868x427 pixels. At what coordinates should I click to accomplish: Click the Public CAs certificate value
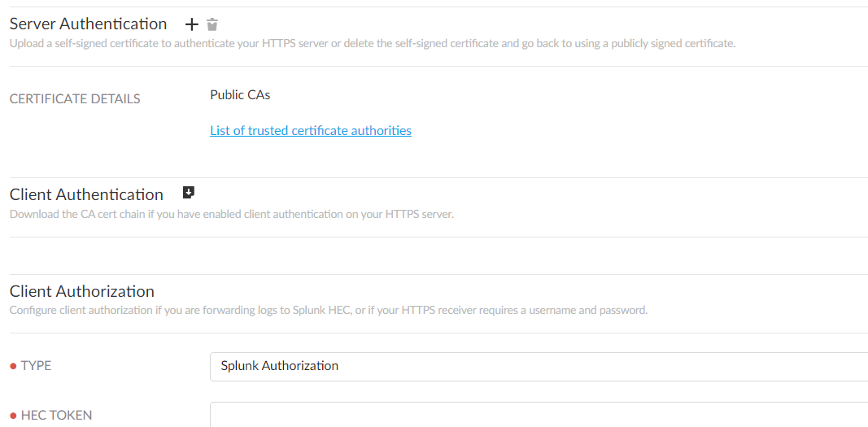click(240, 95)
